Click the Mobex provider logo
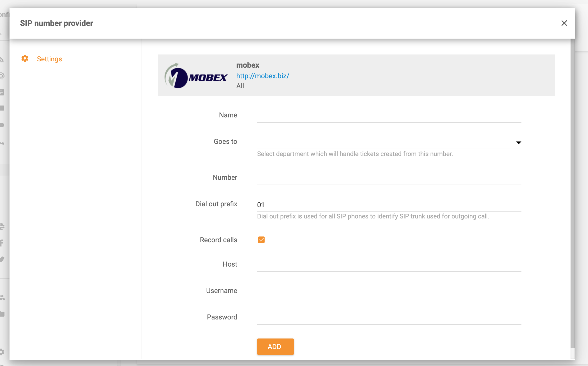Screen dimensions: 588x366 pos(197,76)
